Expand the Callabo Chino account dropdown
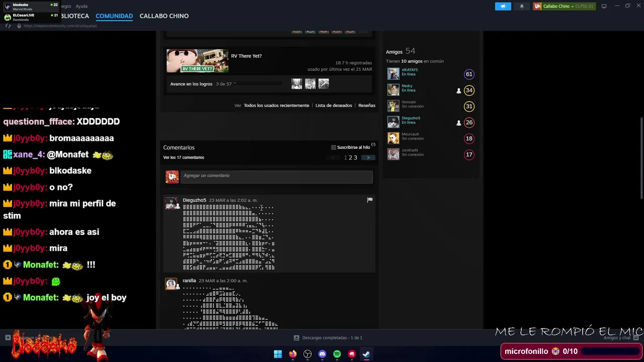 pyautogui.click(x=563, y=6)
